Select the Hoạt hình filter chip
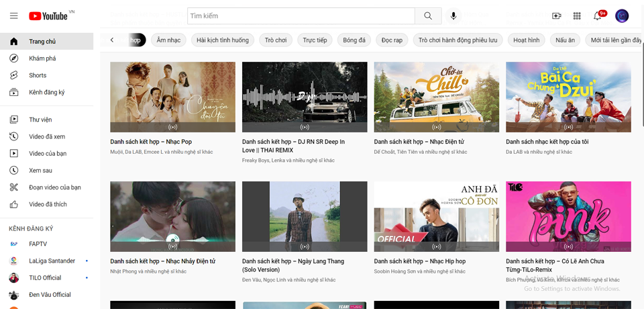This screenshot has width=644, height=309. click(x=527, y=40)
